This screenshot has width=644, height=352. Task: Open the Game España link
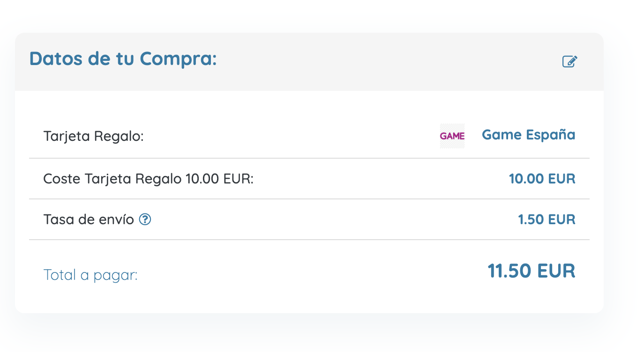pyautogui.click(x=528, y=135)
